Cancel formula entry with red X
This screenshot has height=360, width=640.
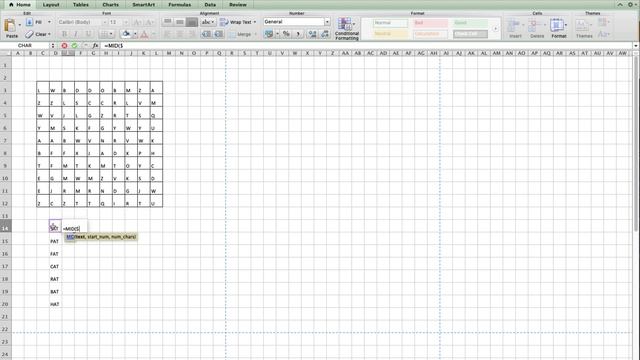pos(64,45)
